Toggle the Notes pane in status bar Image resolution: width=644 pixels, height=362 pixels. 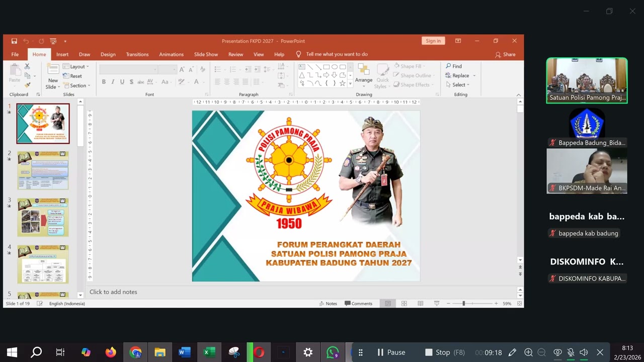click(x=328, y=304)
